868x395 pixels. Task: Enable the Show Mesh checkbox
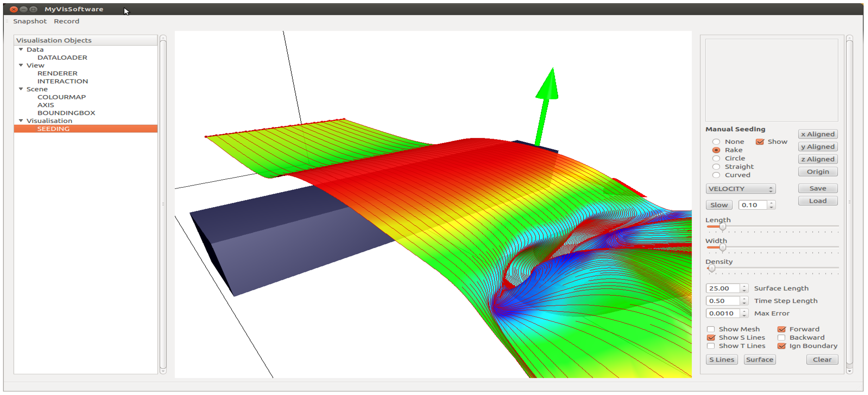coord(711,329)
